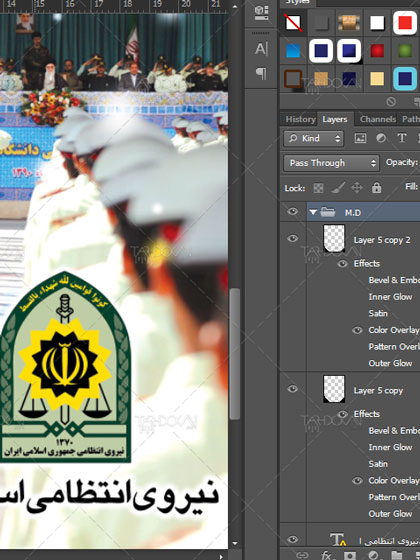
Task: Hide Layer 5 copy
Action: (x=292, y=389)
